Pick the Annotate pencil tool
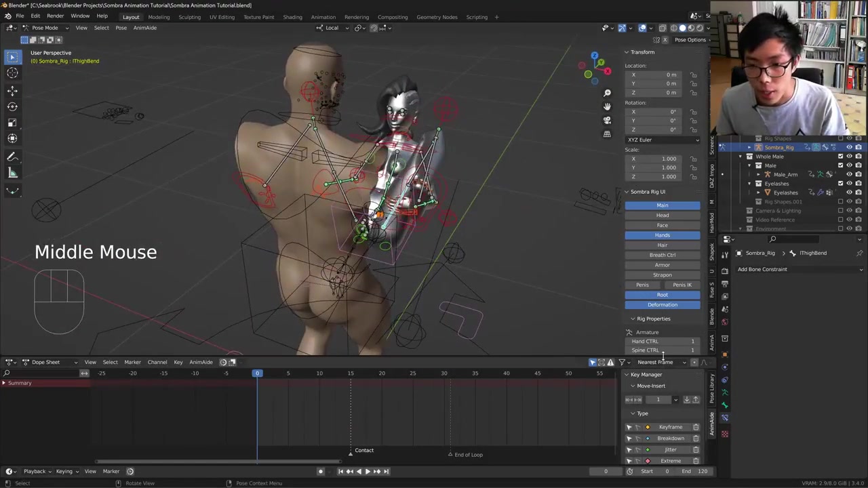This screenshot has height=488, width=868. [x=12, y=157]
